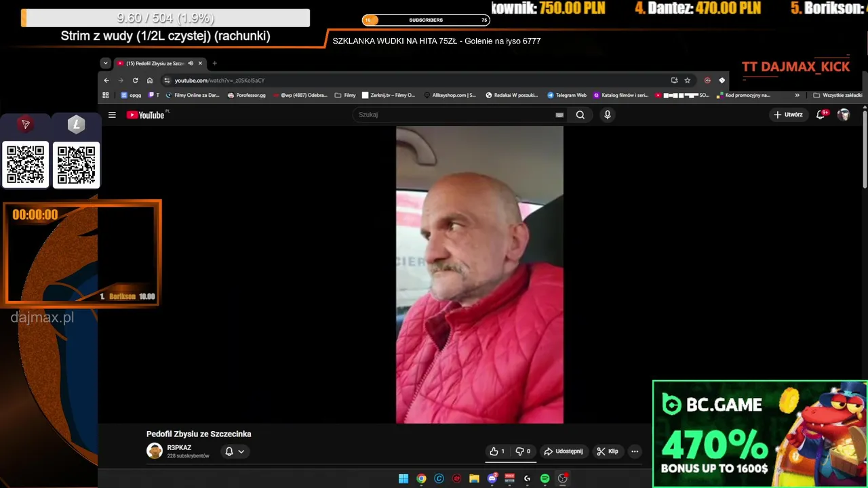Open the YouTube guide hamburger menu
Screen dimensions: 868x488
tap(112, 115)
